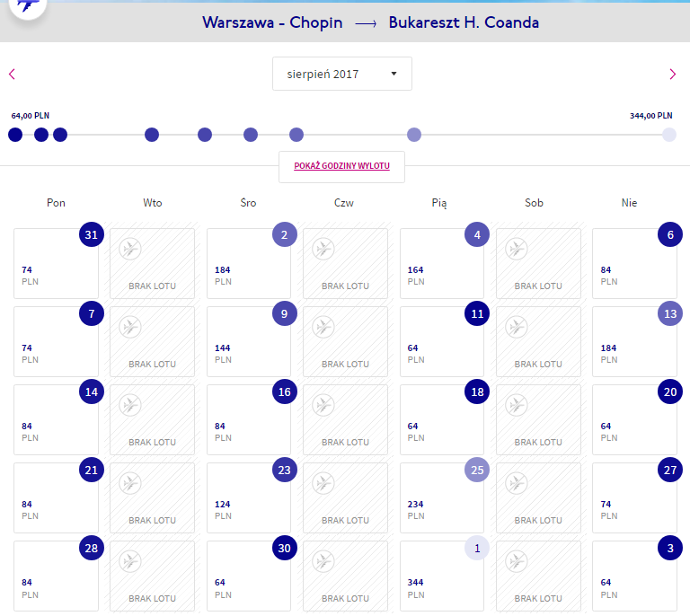Select flight date 14 for 84 PLN
Image resolution: width=690 pixels, height=616 pixels.
click(56, 419)
